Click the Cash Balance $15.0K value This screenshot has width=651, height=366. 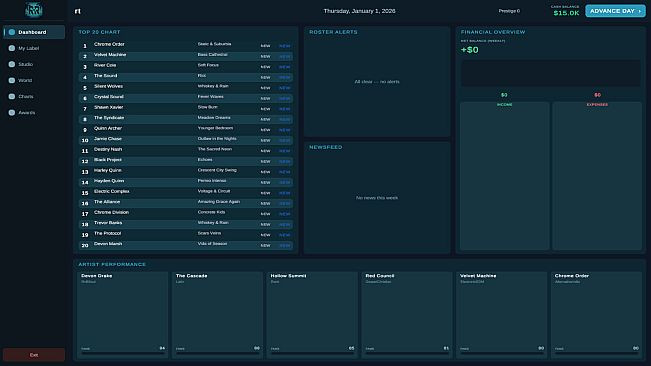pos(566,13)
